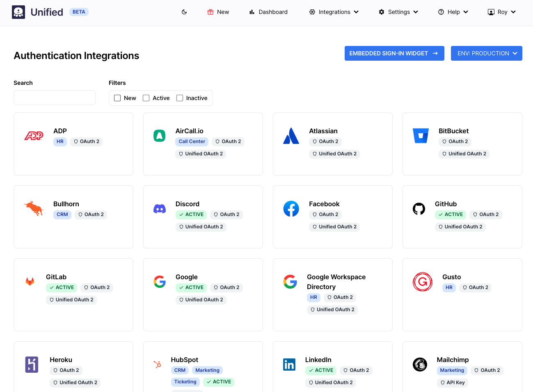Enable the New filter checkbox
The width and height of the screenshot is (533, 392).
pyautogui.click(x=117, y=98)
